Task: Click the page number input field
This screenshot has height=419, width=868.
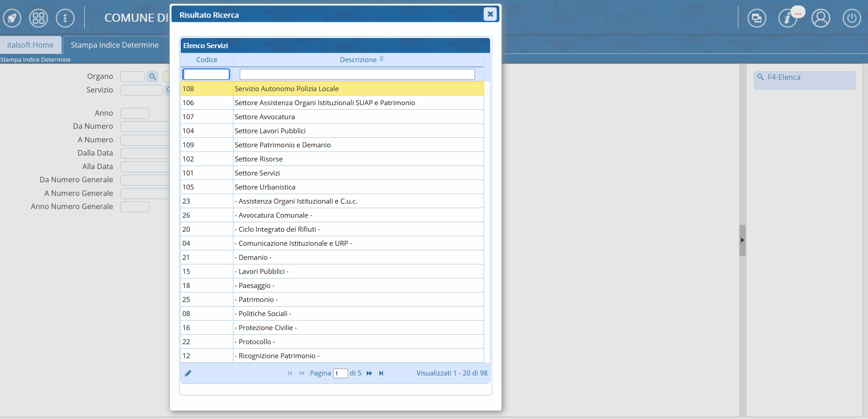Action: 340,374
